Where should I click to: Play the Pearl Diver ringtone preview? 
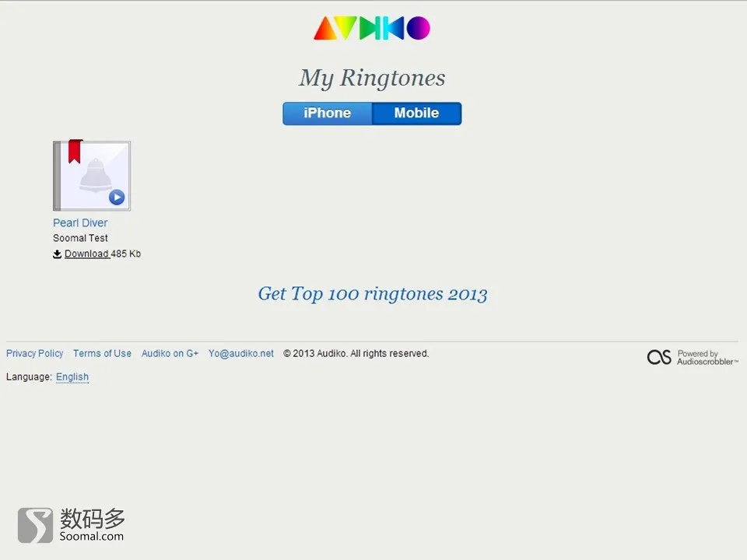[117, 197]
